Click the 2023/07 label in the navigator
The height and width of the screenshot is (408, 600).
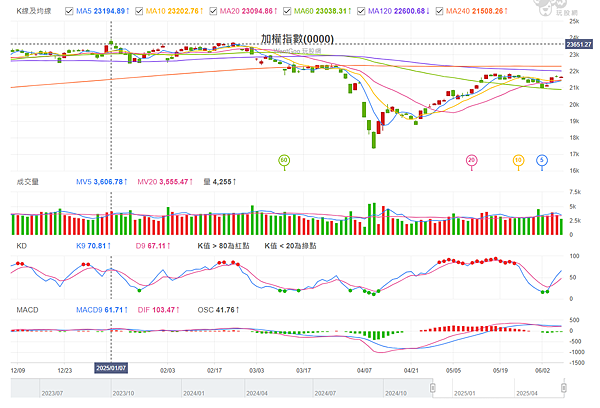(52, 393)
